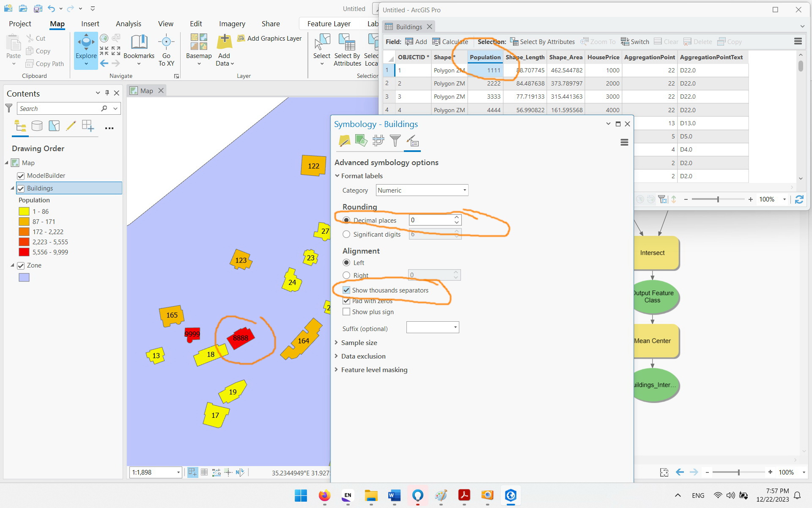Screen dimensions: 812x508
Task: Click Add Graphics Layer
Action: click(269, 38)
